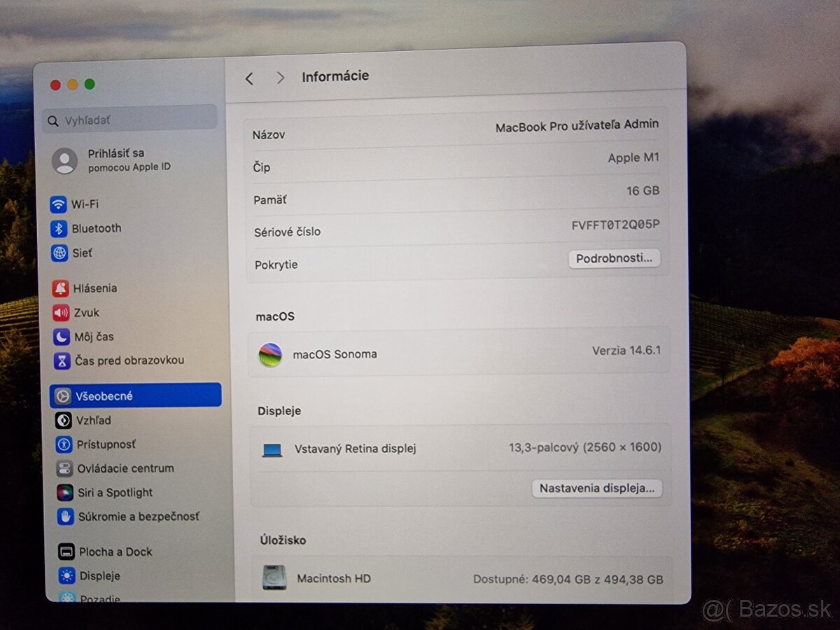Select Ovládacie centrum icon
This screenshot has width=840, height=630.
click(x=65, y=468)
